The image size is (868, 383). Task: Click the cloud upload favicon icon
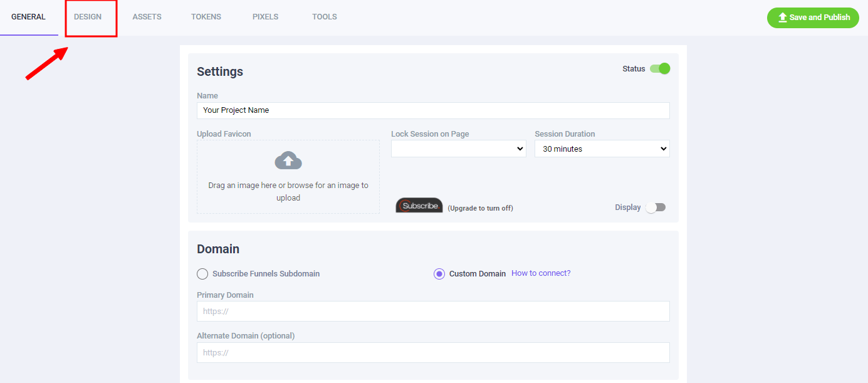click(288, 160)
